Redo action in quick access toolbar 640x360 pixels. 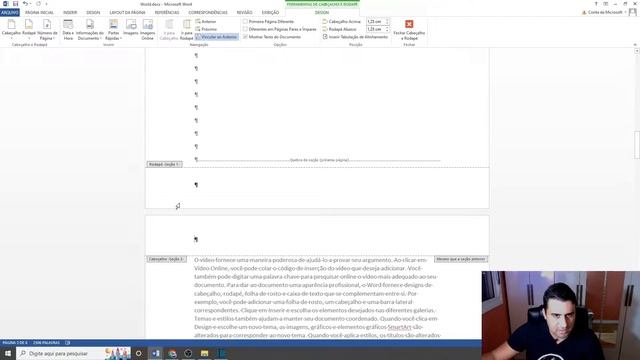[x=38, y=4]
